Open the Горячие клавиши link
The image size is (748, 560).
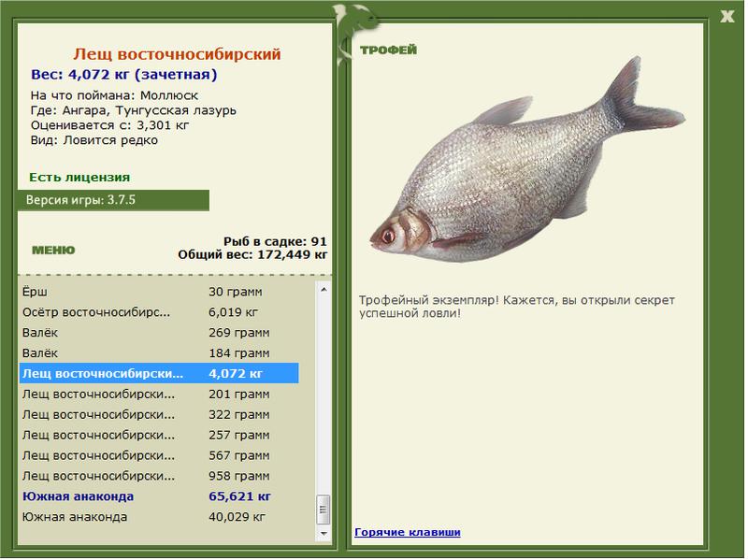[x=408, y=532]
